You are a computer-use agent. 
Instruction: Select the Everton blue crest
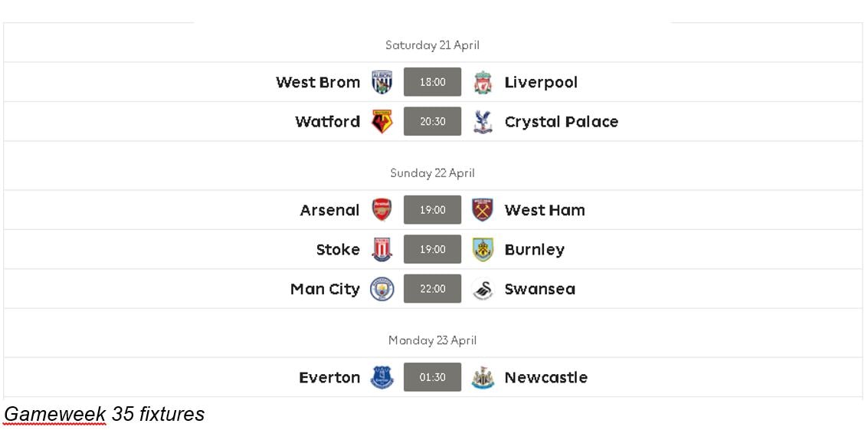click(382, 377)
